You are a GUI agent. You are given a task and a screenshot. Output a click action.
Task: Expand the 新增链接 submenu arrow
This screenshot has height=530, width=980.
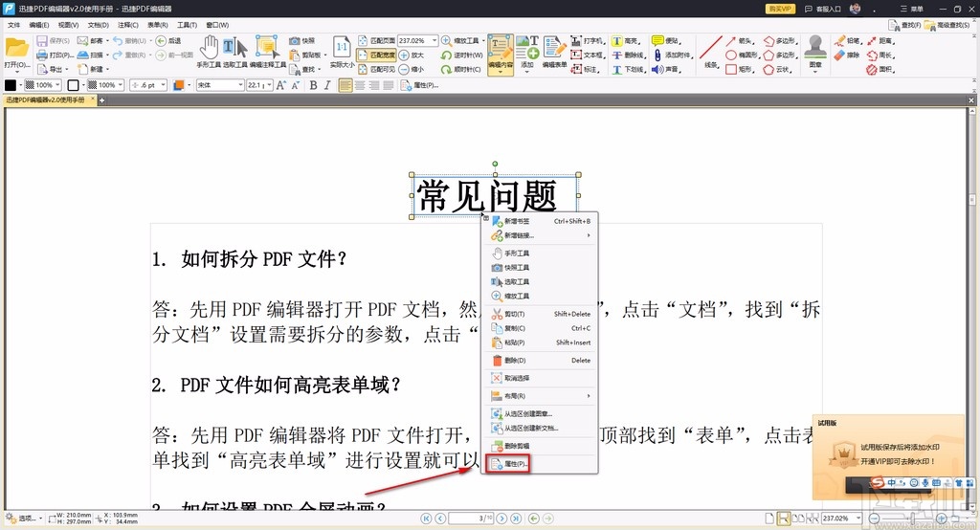589,235
